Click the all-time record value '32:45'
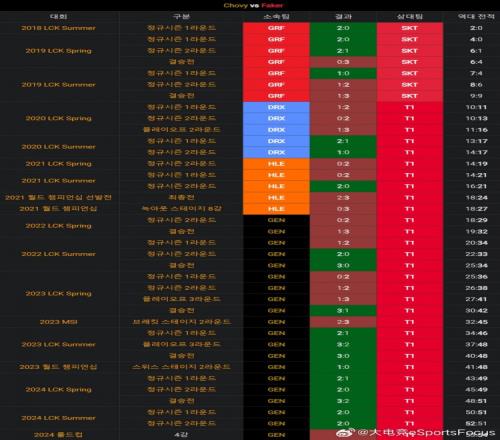Viewport: 500px width, 440px height. (x=476, y=322)
